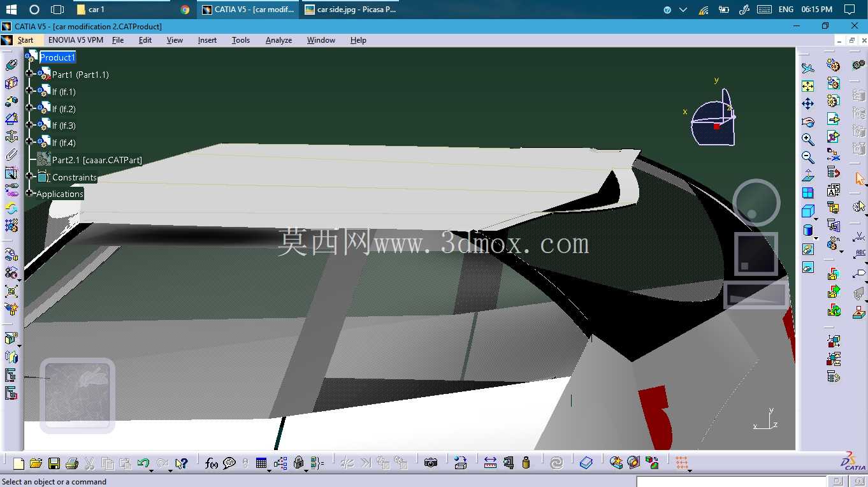The image size is (868, 487).
Task: Click the What's This help pointer icon
Action: tap(182, 463)
